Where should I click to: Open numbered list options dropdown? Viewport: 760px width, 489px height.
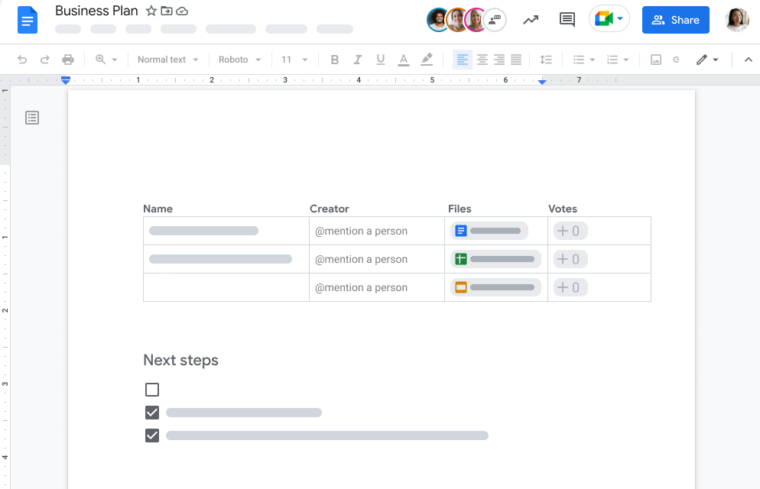[x=618, y=60]
